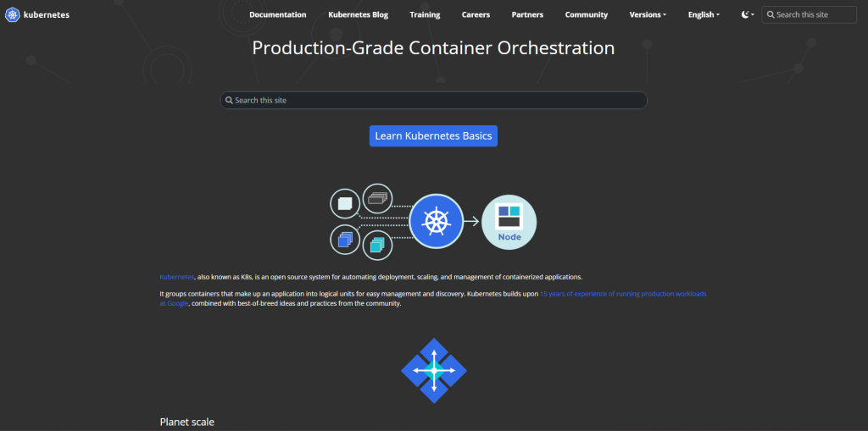Viewport: 868px width, 431px height.
Task: Navigate to the Community page
Action: [x=587, y=15]
